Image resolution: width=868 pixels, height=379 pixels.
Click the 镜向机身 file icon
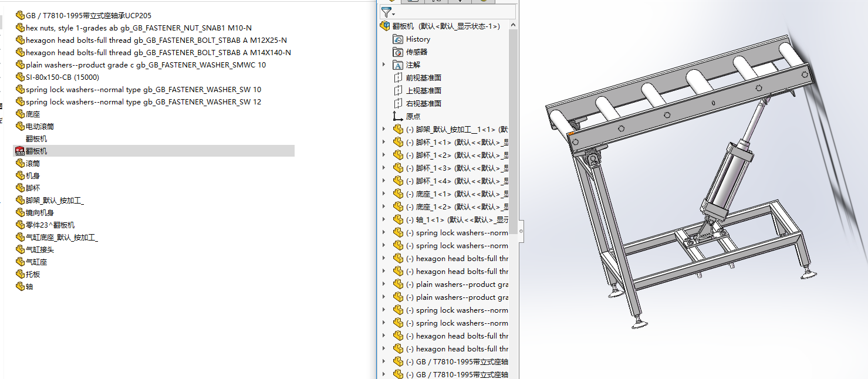click(x=21, y=212)
